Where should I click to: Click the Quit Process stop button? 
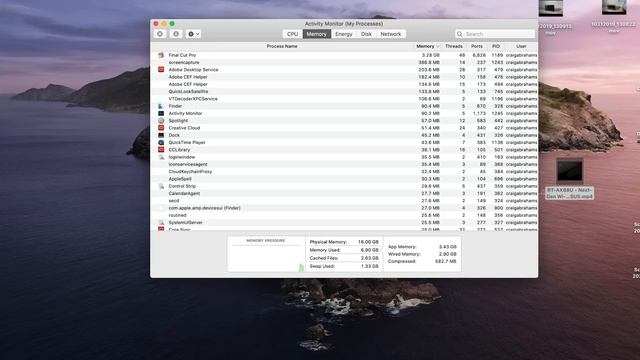coord(160,34)
